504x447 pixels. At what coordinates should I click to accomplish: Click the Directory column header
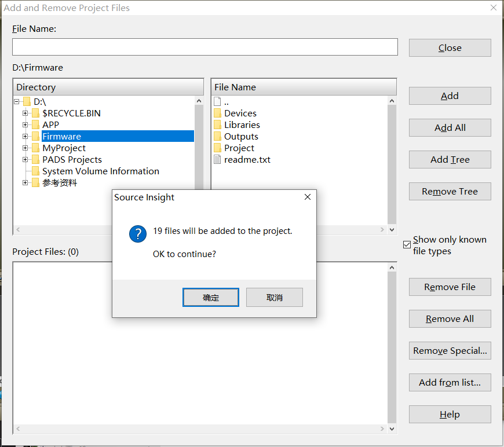(x=108, y=87)
